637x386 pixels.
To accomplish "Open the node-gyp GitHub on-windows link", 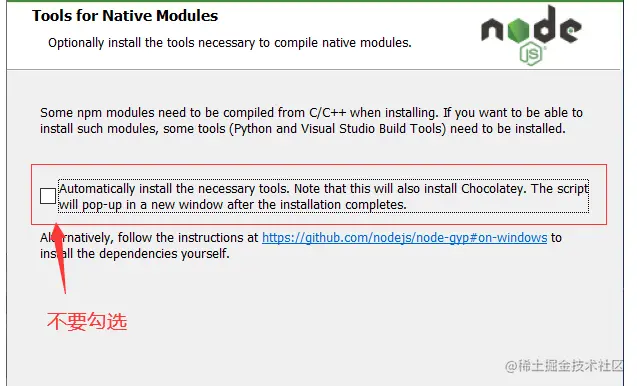I will point(405,238).
